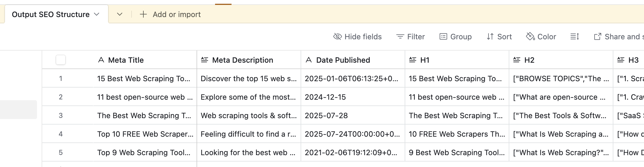Viewport: 644px width, 167px height.
Task: Expand the Output SEO Structure tab dropdown
Action: pos(97,14)
